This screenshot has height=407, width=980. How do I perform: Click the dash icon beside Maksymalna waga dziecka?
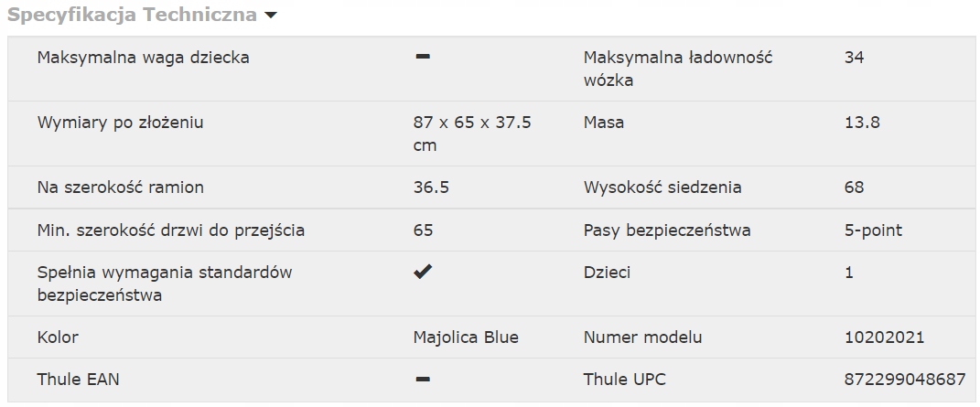click(422, 57)
